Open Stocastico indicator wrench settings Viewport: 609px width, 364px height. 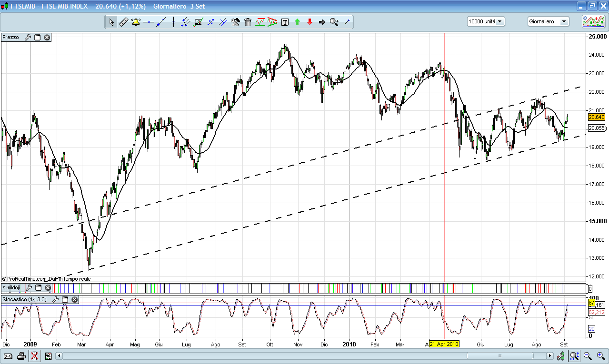56,299
